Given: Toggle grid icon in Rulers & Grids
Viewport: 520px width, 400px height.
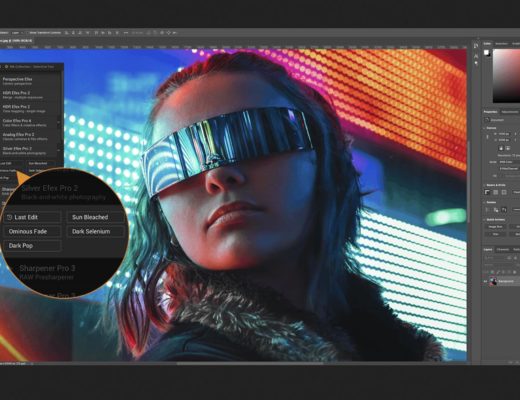Looking at the screenshot, I should [x=496, y=192].
